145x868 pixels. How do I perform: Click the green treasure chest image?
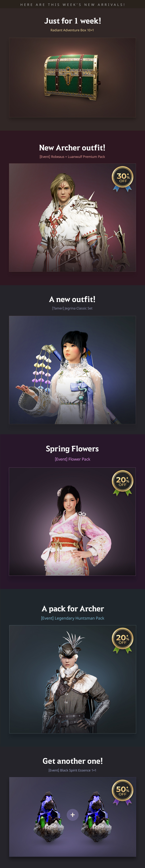click(x=72, y=77)
